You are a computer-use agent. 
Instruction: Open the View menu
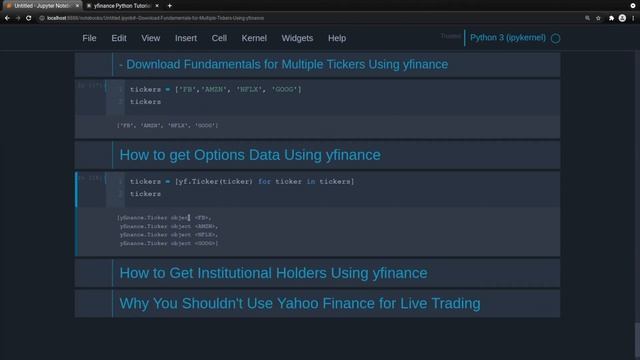coord(151,38)
